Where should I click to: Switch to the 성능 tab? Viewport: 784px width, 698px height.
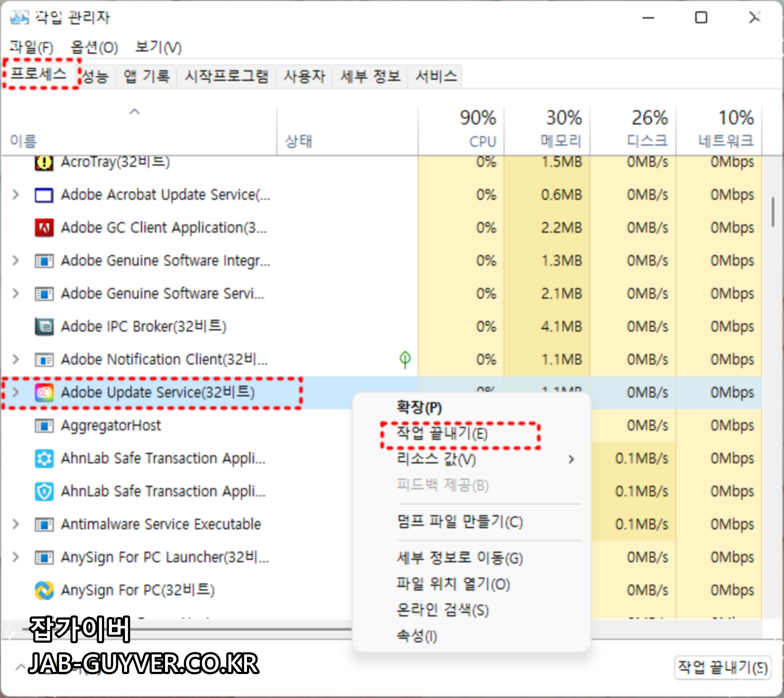95,77
